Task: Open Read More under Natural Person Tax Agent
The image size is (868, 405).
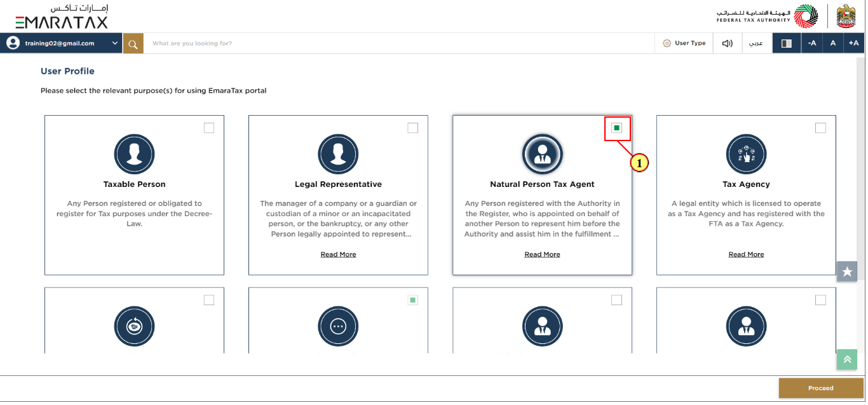Action: tap(542, 254)
